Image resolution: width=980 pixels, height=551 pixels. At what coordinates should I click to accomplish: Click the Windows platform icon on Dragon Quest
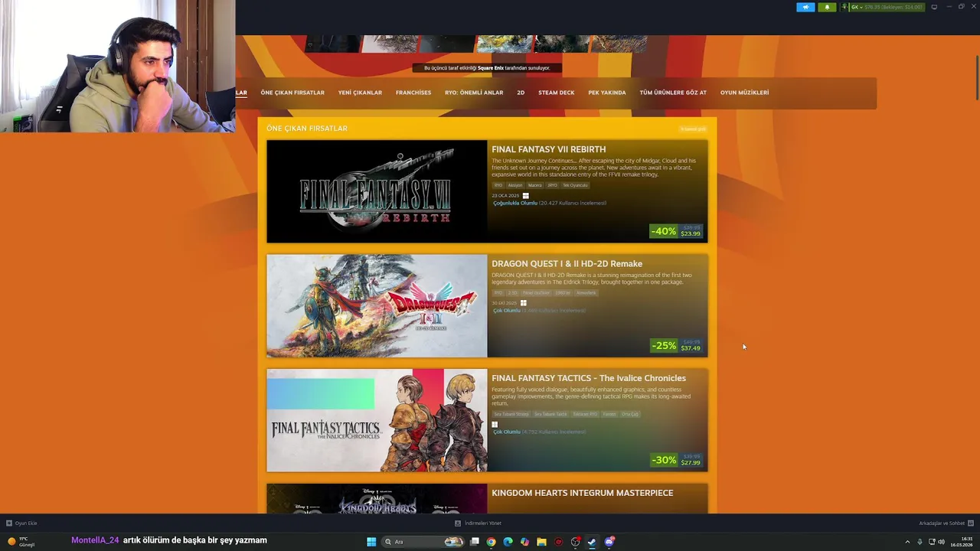tap(524, 303)
